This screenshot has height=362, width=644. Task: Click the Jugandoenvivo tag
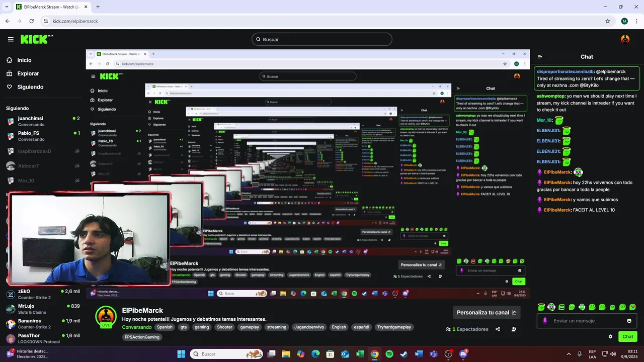point(309,327)
